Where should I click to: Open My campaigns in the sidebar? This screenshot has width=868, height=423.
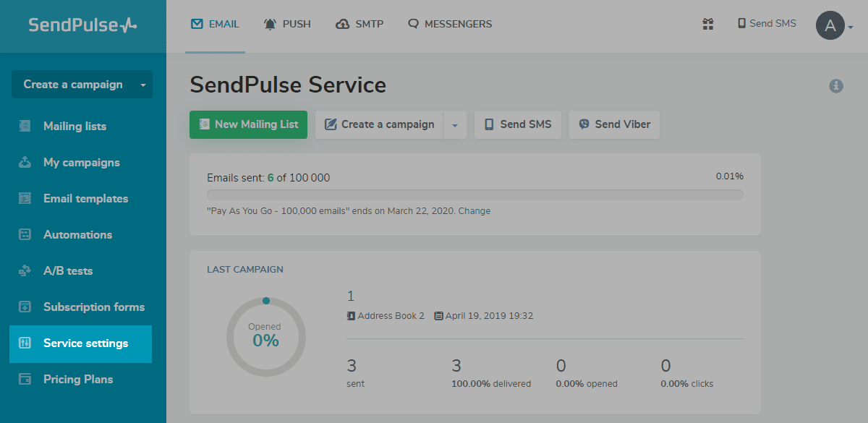[82, 162]
